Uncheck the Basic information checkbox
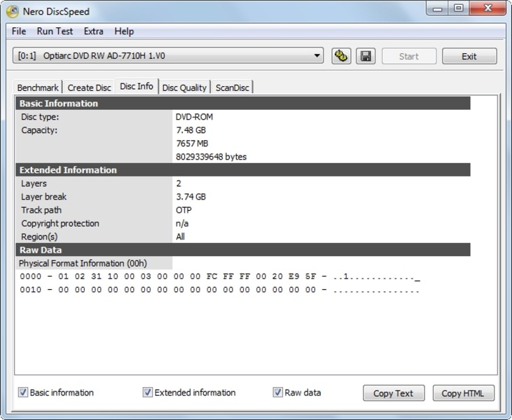The width and height of the screenshot is (512, 420). pyautogui.click(x=23, y=392)
